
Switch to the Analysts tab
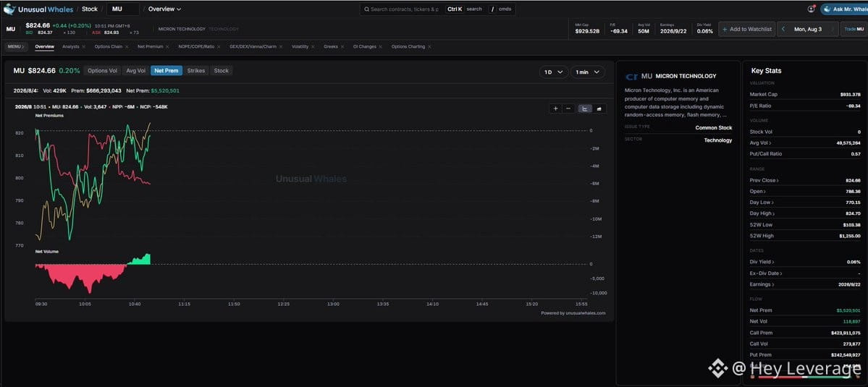point(71,47)
